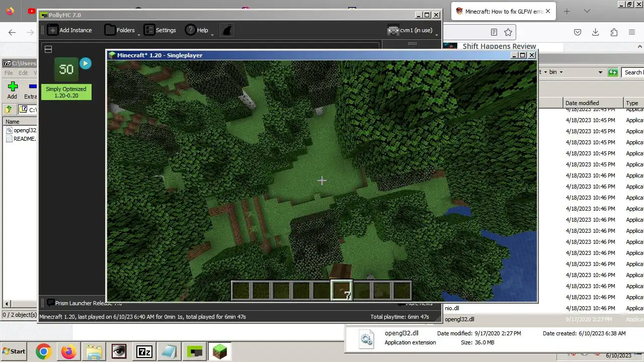Sort by the Type column
Viewport: 644px width, 362px height.
(633, 103)
